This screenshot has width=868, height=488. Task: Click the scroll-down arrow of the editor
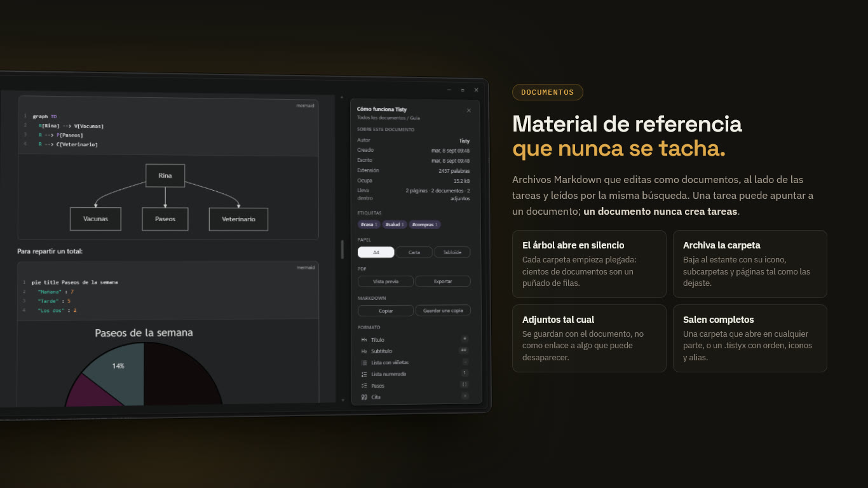(x=343, y=400)
